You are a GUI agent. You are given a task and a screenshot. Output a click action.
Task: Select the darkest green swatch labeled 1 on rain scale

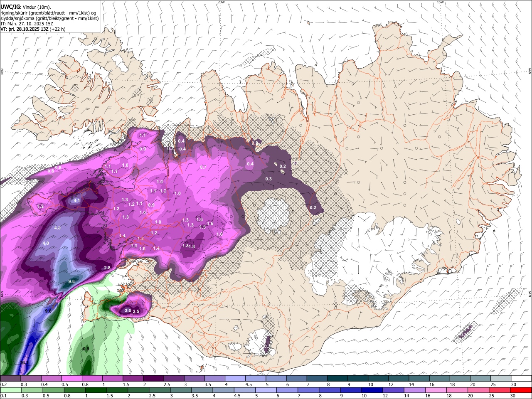pyautogui.click(x=96, y=390)
